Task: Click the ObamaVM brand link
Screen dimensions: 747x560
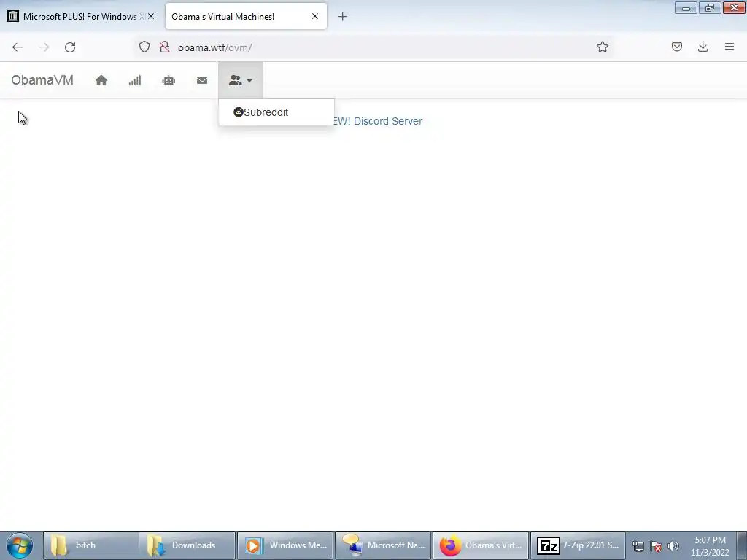Action: (x=42, y=80)
